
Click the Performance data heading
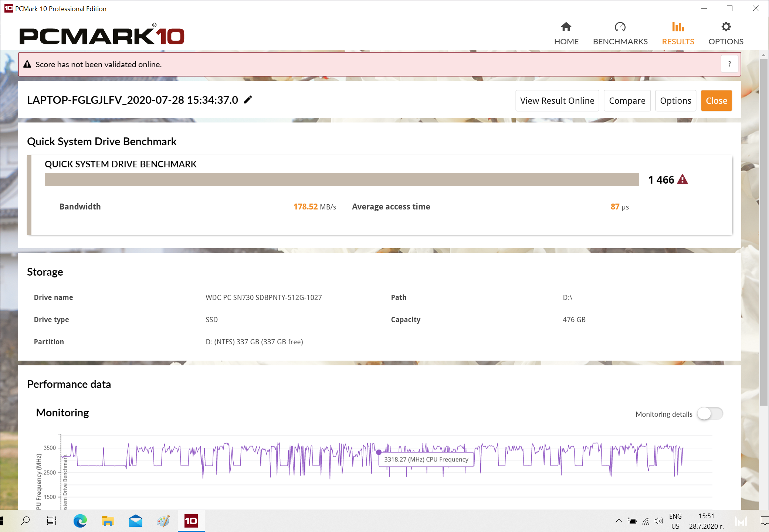point(69,384)
